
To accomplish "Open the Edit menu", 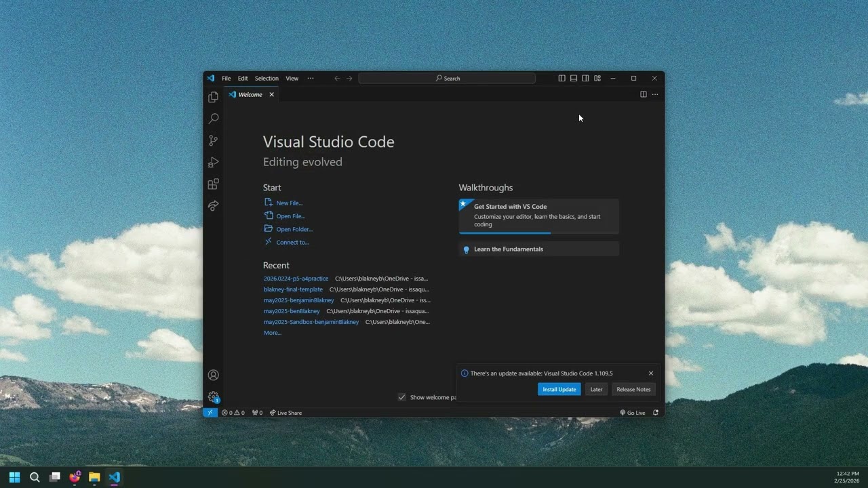I will click(x=243, y=78).
